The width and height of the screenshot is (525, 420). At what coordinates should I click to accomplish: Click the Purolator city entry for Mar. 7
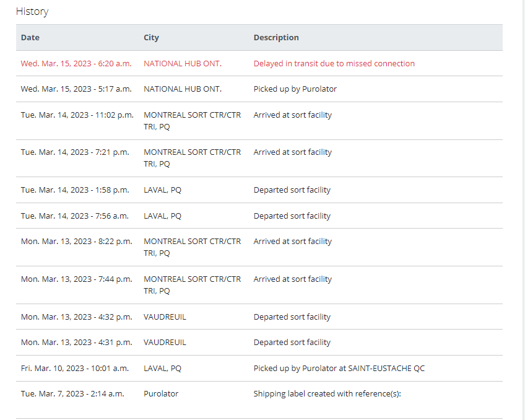pos(161,394)
